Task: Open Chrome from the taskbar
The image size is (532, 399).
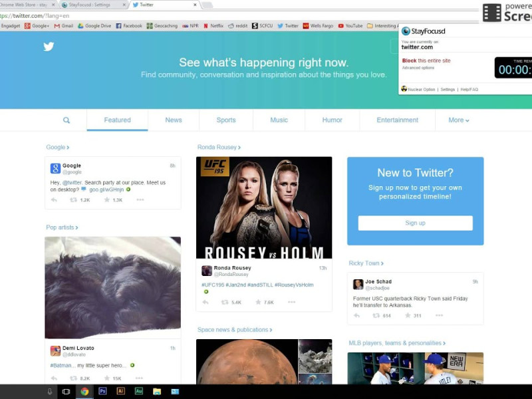Action: 84,392
